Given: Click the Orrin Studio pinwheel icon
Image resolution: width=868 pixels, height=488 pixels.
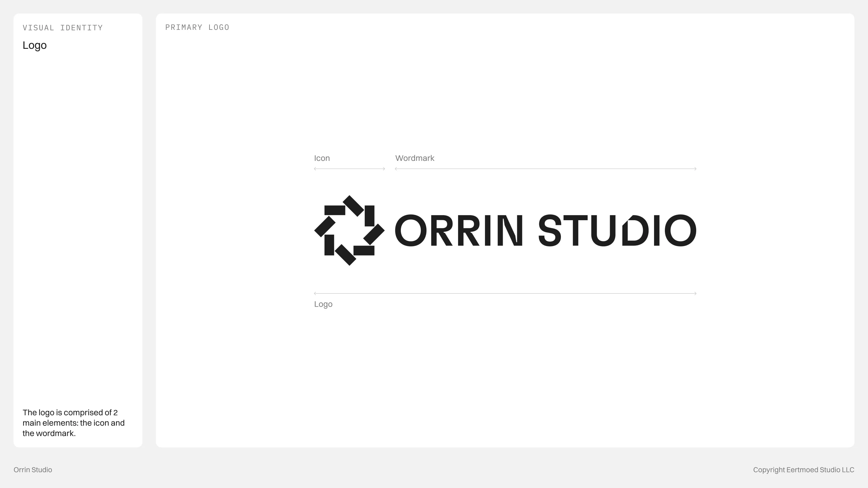Looking at the screenshot, I should (x=349, y=230).
